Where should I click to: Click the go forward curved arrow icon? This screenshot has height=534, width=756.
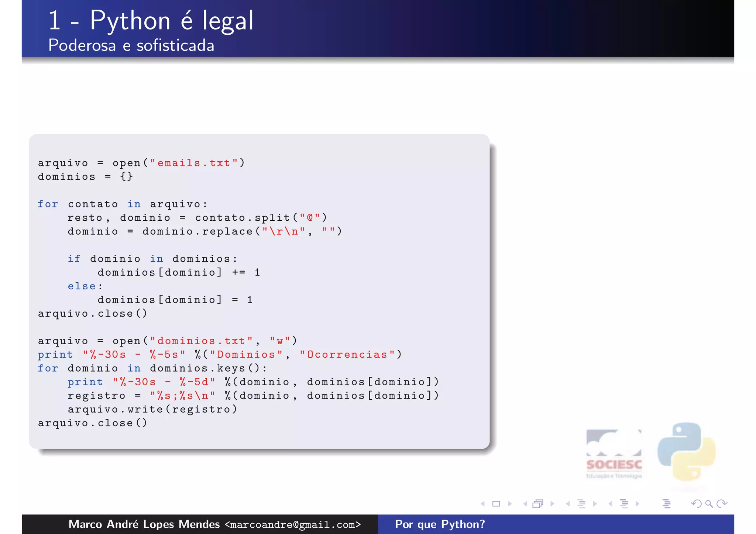722,504
